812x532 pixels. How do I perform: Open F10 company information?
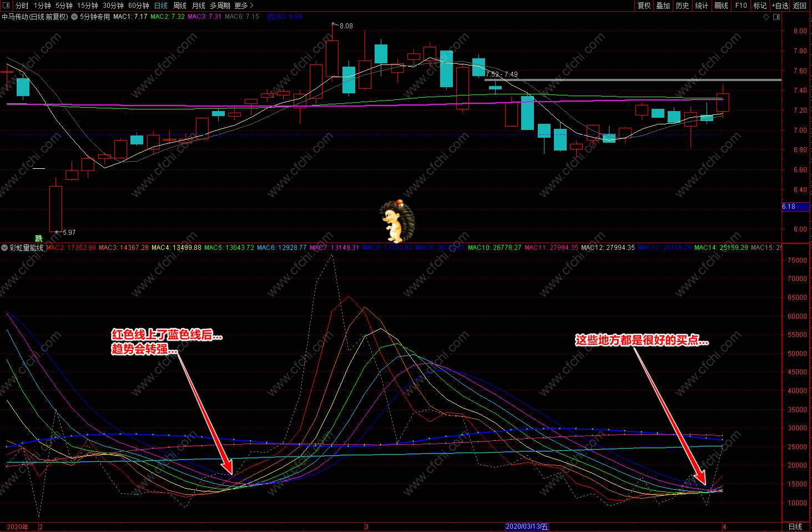pyautogui.click(x=741, y=6)
